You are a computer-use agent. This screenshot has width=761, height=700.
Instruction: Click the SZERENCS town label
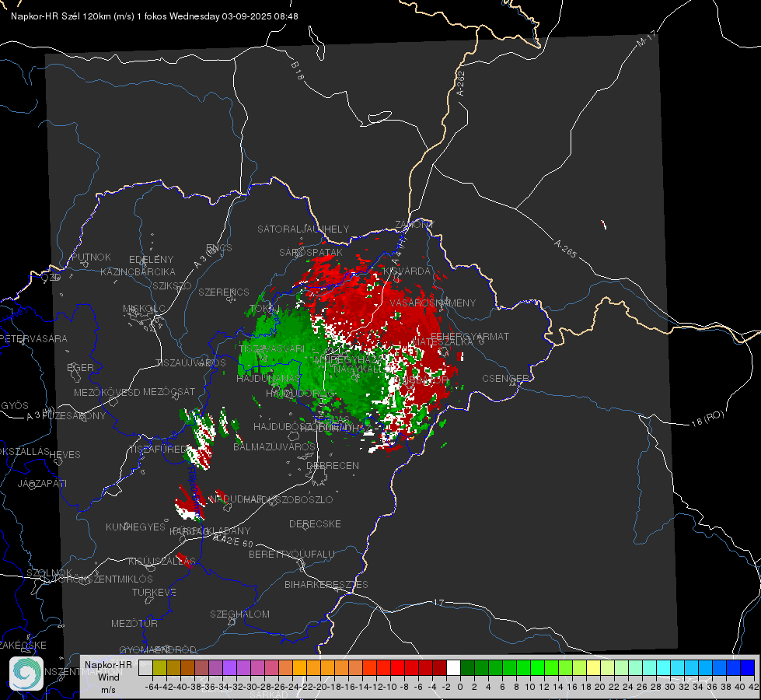click(224, 292)
